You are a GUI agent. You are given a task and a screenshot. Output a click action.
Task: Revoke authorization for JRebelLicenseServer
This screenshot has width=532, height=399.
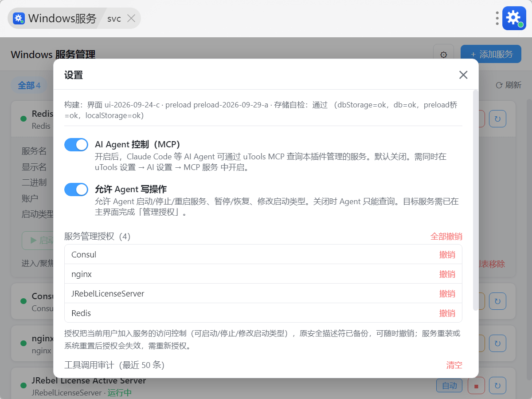click(447, 294)
